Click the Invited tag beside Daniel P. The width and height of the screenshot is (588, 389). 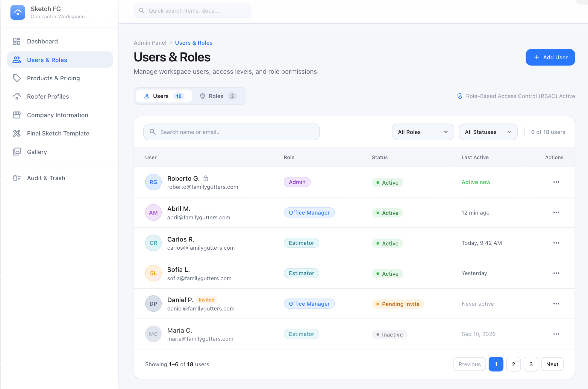(x=207, y=300)
